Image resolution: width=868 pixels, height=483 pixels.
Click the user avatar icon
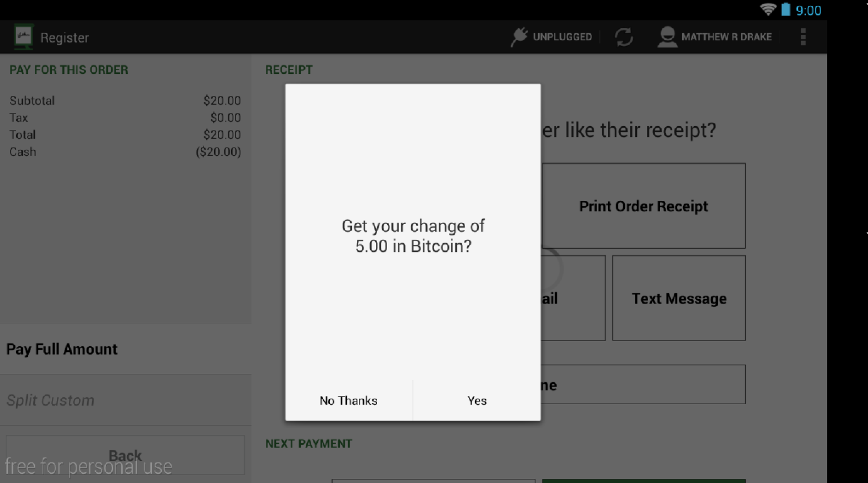pyautogui.click(x=667, y=37)
